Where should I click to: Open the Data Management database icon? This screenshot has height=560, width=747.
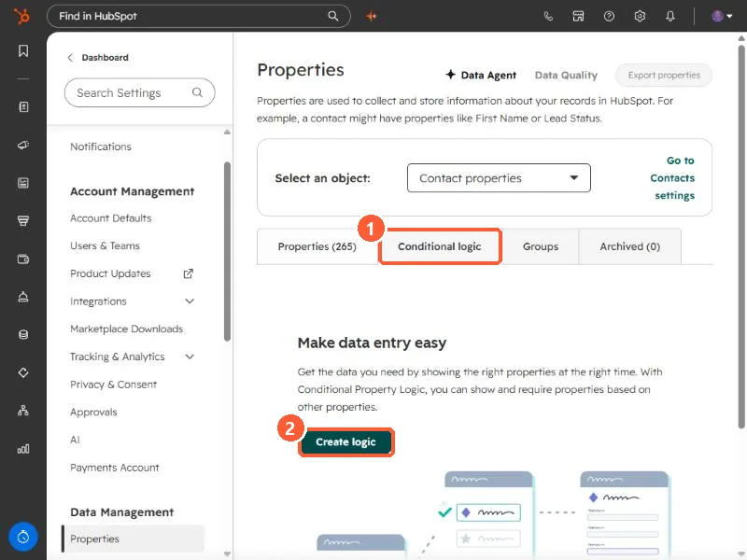pos(23,335)
